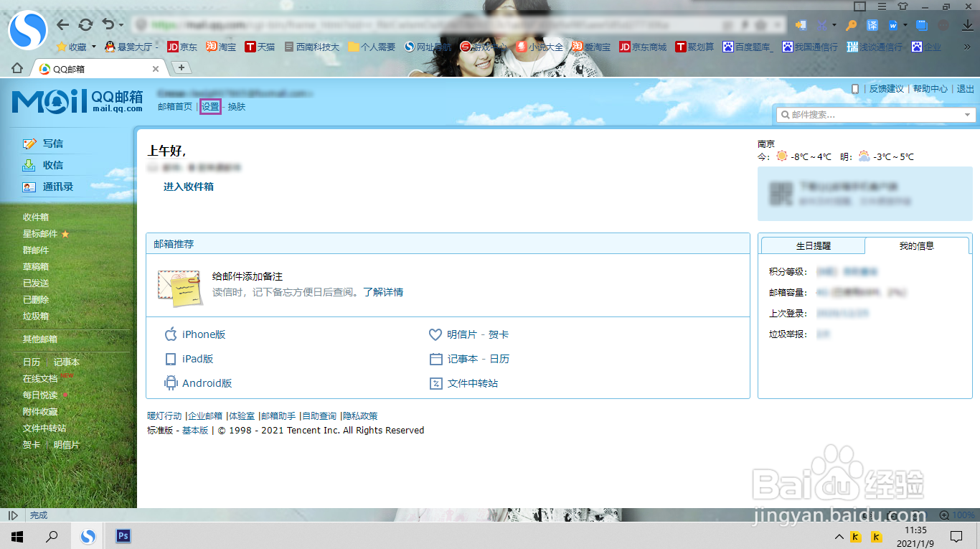Expand the hidden system tray icons
Viewport: 980px width, 549px height.
[x=839, y=537]
